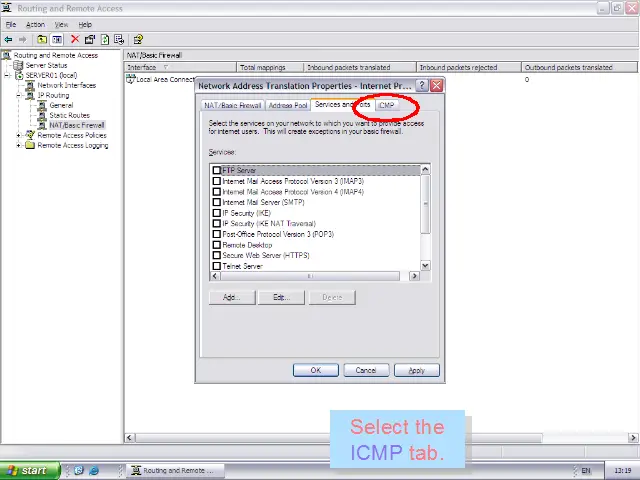Open Internet Explorer from quick launch
This screenshot has height=480, width=640.
[x=94, y=471]
